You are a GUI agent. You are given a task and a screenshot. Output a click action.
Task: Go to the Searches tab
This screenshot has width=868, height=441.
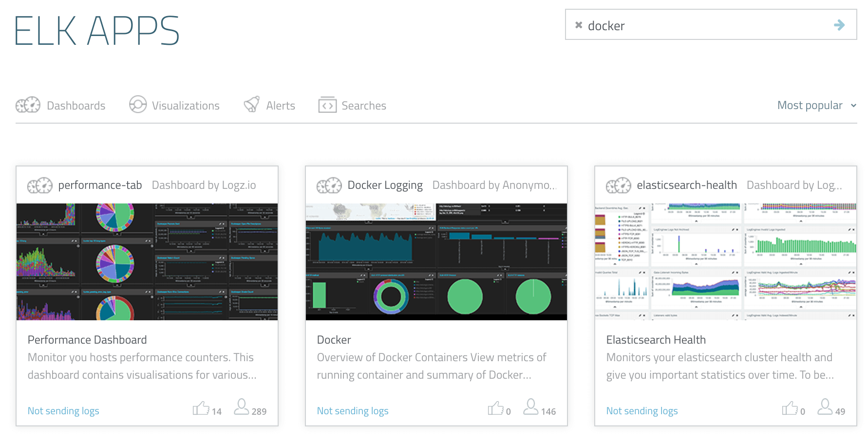(352, 105)
